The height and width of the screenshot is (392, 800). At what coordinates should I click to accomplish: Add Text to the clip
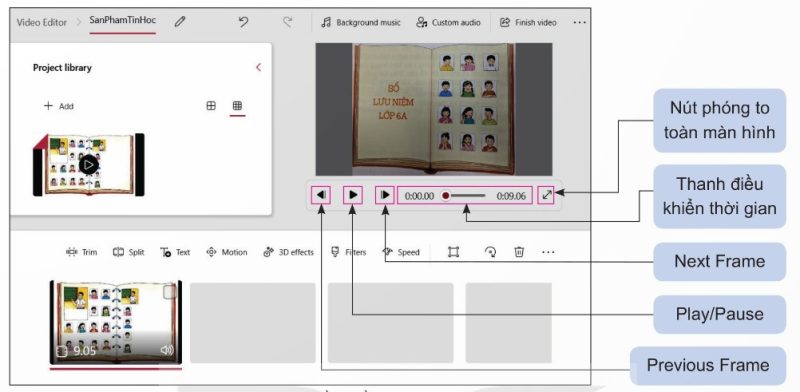[x=175, y=252]
